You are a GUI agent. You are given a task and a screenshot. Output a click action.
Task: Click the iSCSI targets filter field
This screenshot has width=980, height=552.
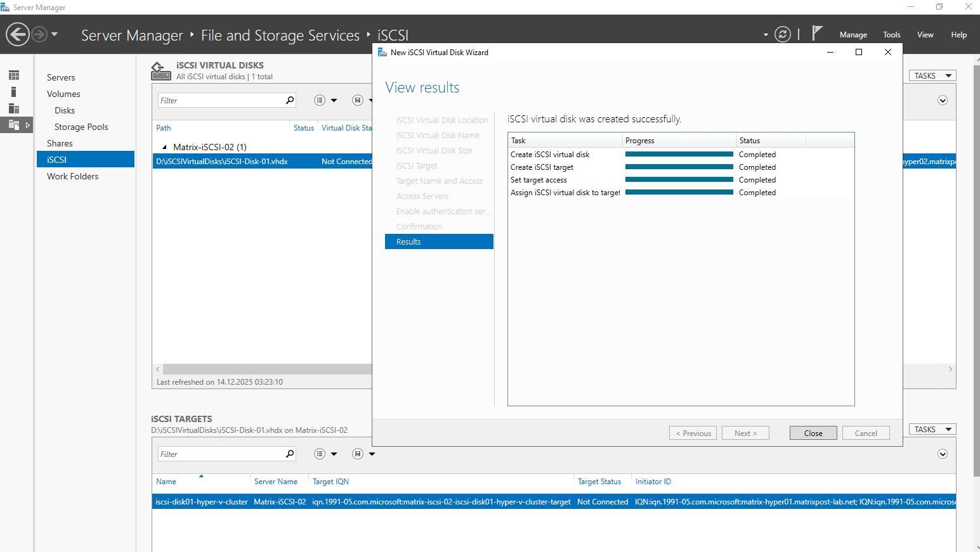click(220, 454)
